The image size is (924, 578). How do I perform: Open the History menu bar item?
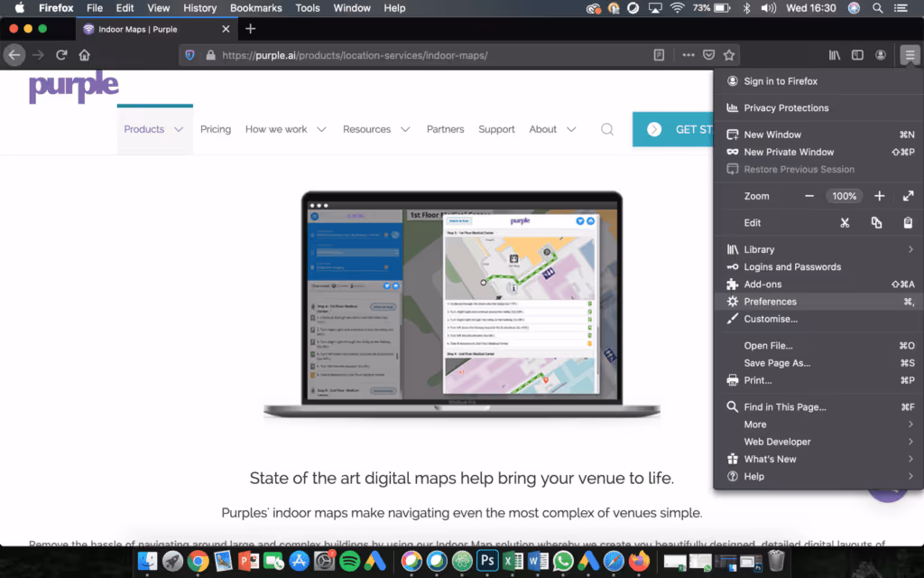[199, 8]
